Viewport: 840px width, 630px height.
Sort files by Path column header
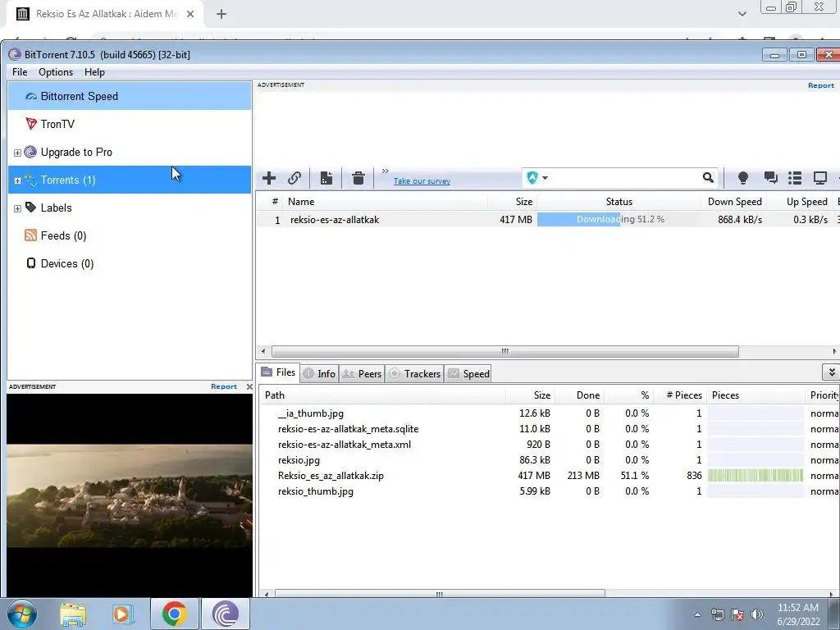coord(382,395)
